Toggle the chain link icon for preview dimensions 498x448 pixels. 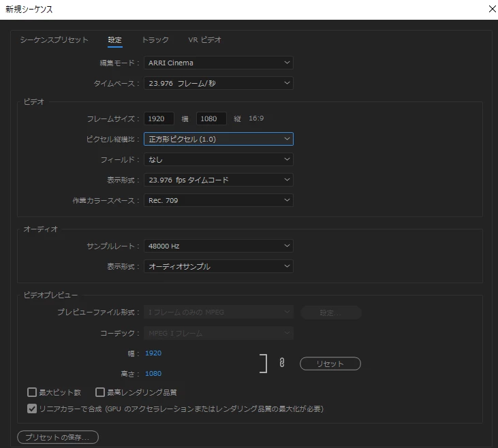(x=282, y=363)
